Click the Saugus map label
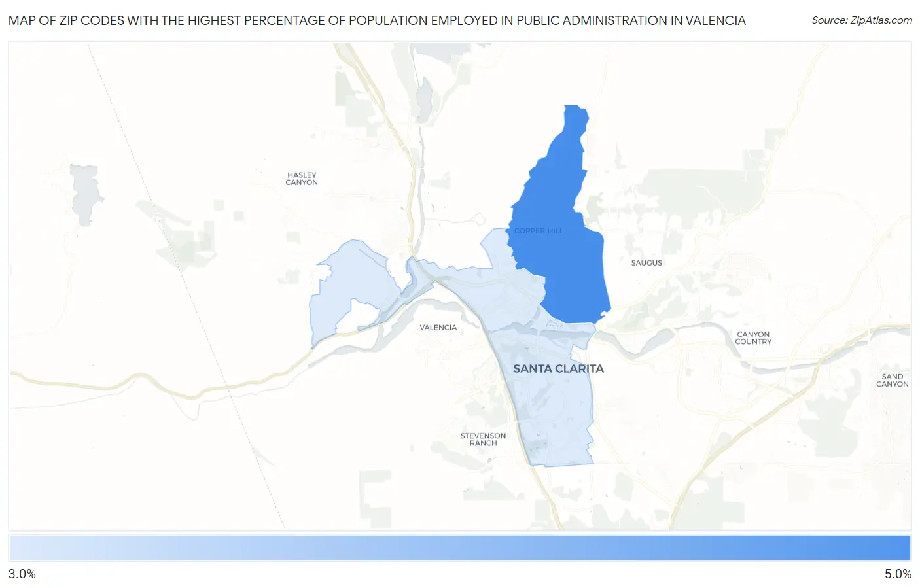920x588 pixels. [646, 263]
